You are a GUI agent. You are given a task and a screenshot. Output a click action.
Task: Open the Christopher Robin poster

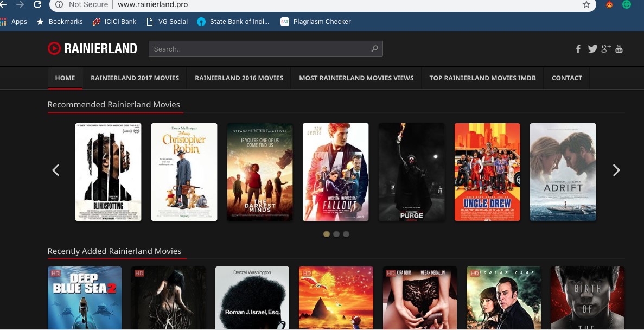coord(184,172)
